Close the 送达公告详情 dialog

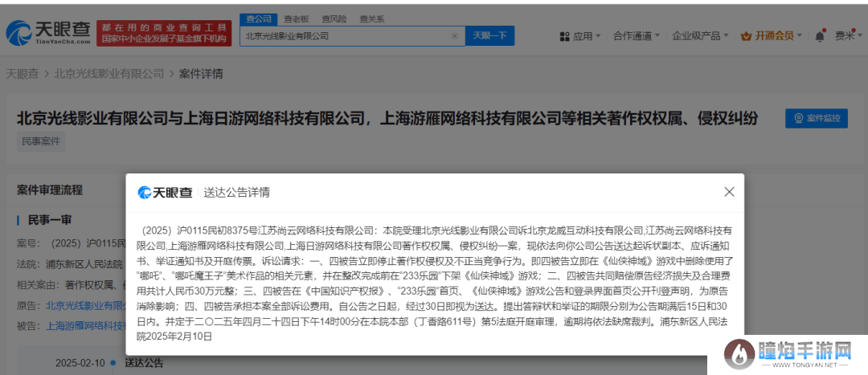(729, 192)
